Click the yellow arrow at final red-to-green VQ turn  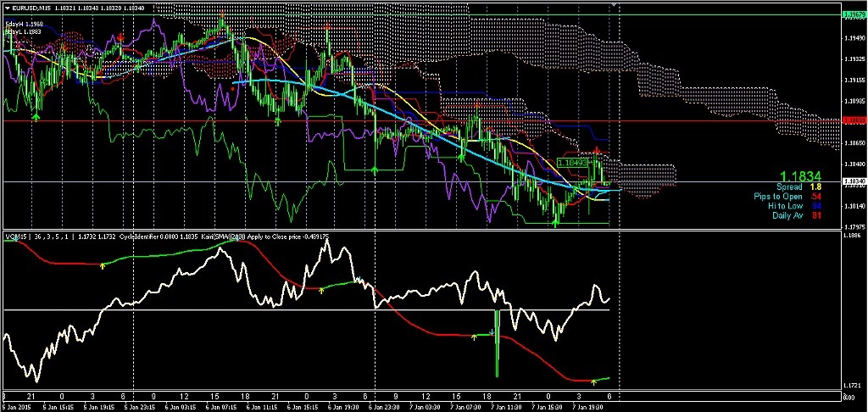pyautogui.click(x=593, y=382)
